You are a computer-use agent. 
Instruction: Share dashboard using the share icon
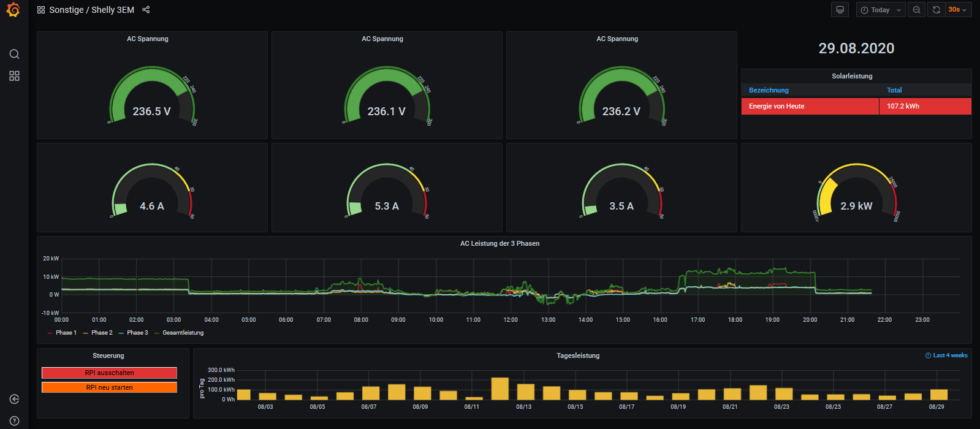point(146,10)
